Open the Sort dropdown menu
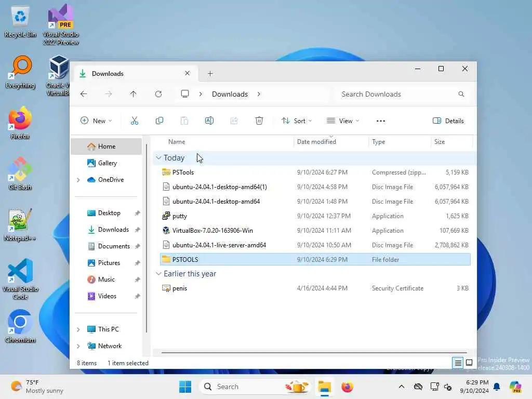This screenshot has width=532, height=399. [297, 121]
